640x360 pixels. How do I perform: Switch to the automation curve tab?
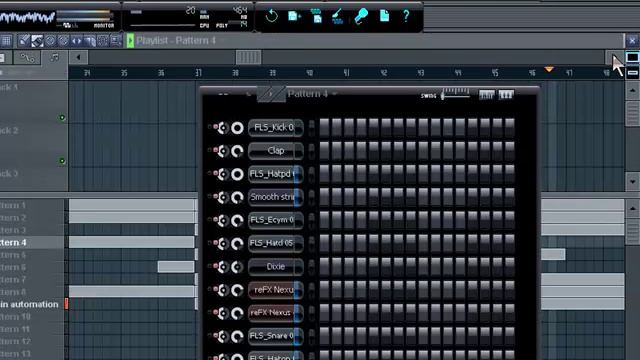point(27,58)
